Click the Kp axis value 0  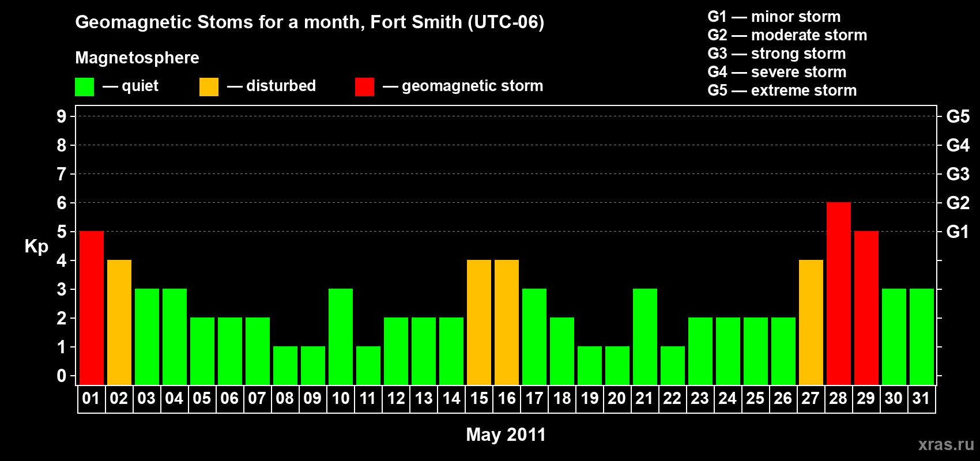[x=62, y=376]
